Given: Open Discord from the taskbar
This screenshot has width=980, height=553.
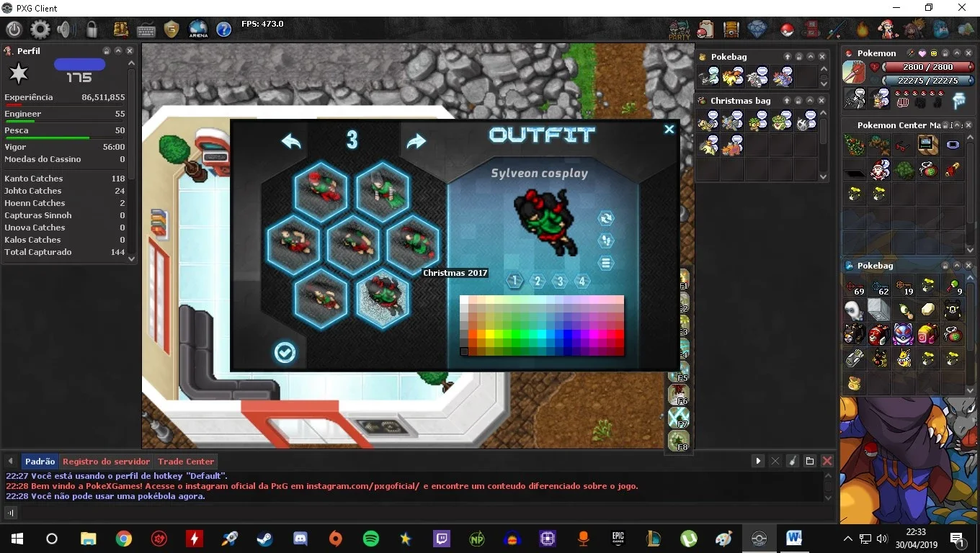Looking at the screenshot, I should click(x=300, y=539).
